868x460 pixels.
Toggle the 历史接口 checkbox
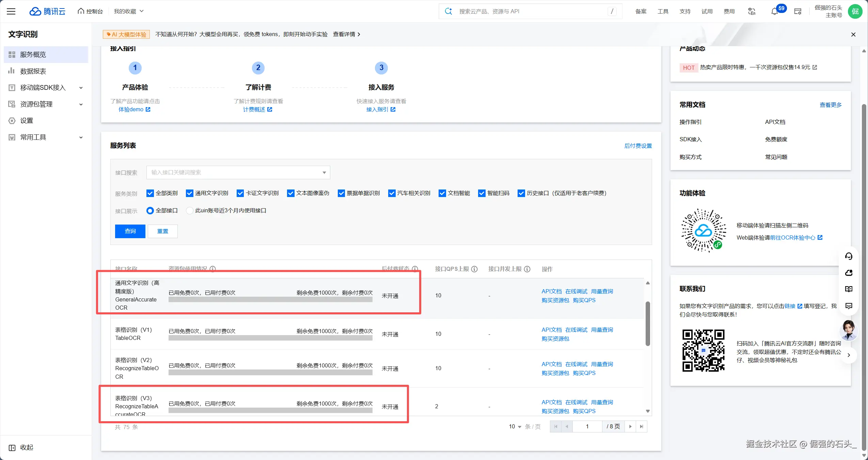coord(521,193)
